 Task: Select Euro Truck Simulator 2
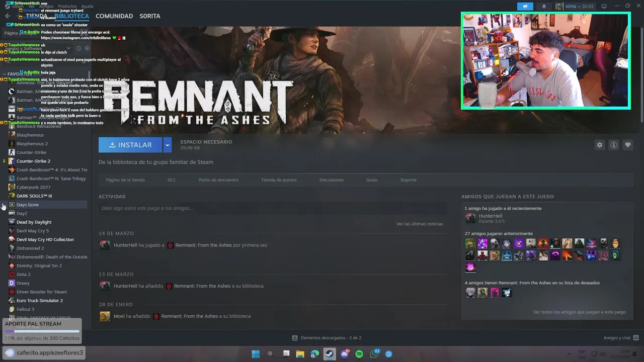(x=47, y=301)
